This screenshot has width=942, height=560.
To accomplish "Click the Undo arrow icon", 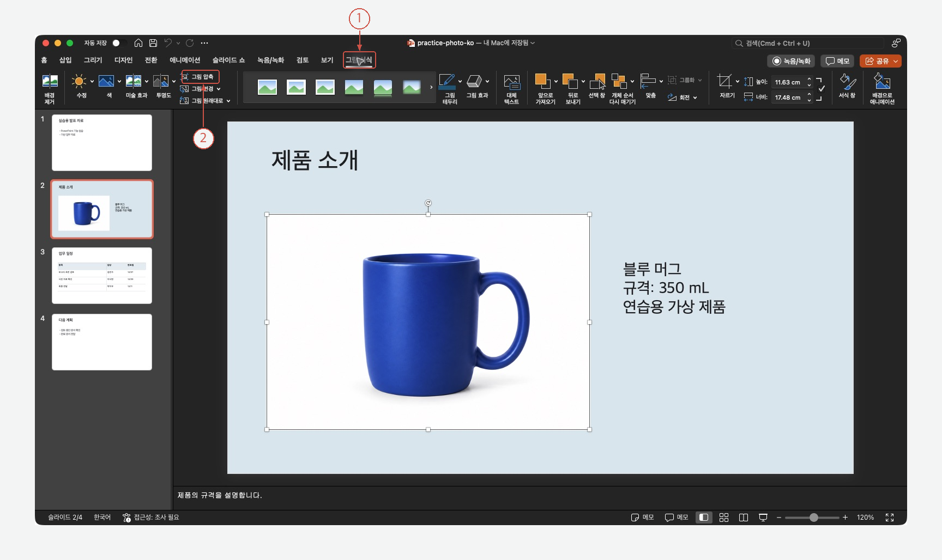I will pyautogui.click(x=168, y=43).
